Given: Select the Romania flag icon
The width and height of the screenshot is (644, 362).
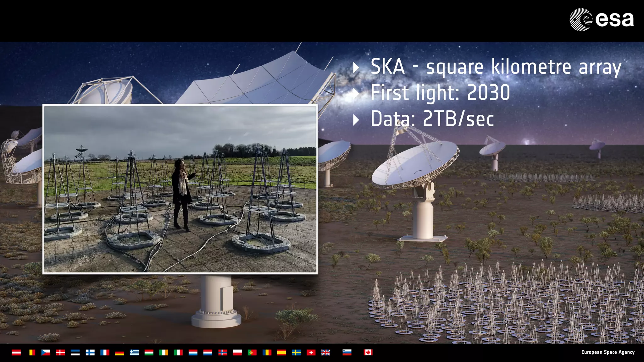Looking at the screenshot, I should coord(267,353).
